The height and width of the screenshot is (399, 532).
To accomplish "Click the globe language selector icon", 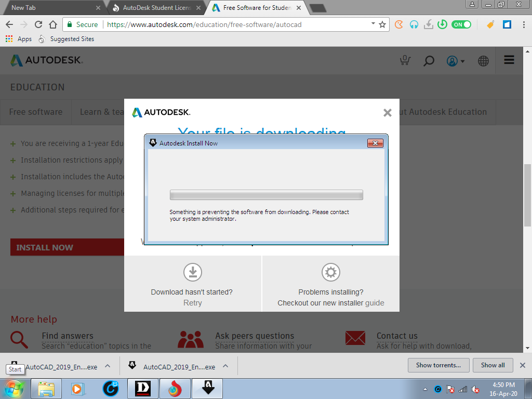I will pyautogui.click(x=483, y=61).
